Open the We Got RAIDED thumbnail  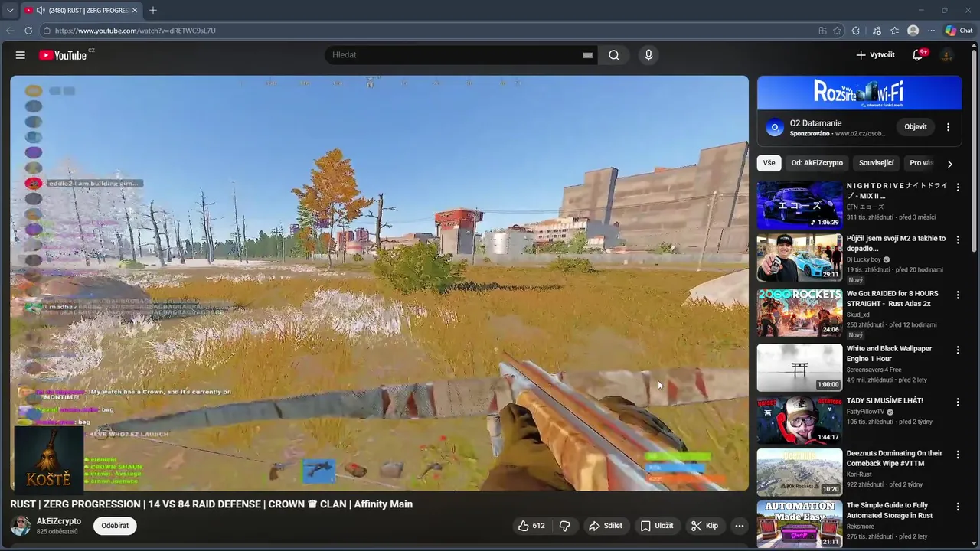799,313
